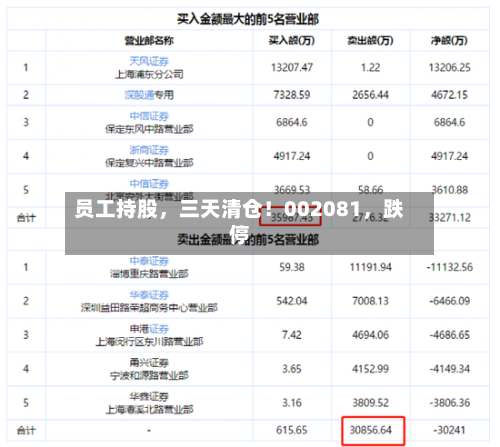Click the net amount -6466.09
This screenshot has height=447, width=500.
click(x=449, y=301)
